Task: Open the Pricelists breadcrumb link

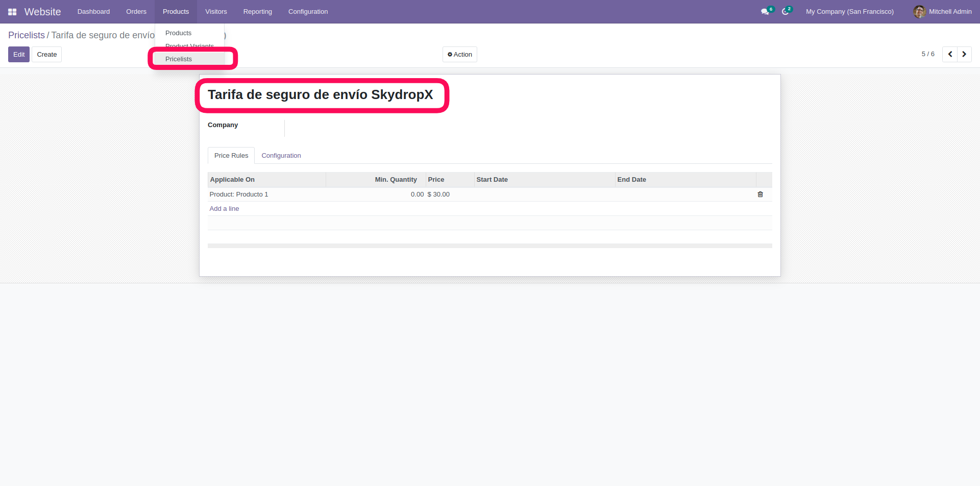Action: 27,35
